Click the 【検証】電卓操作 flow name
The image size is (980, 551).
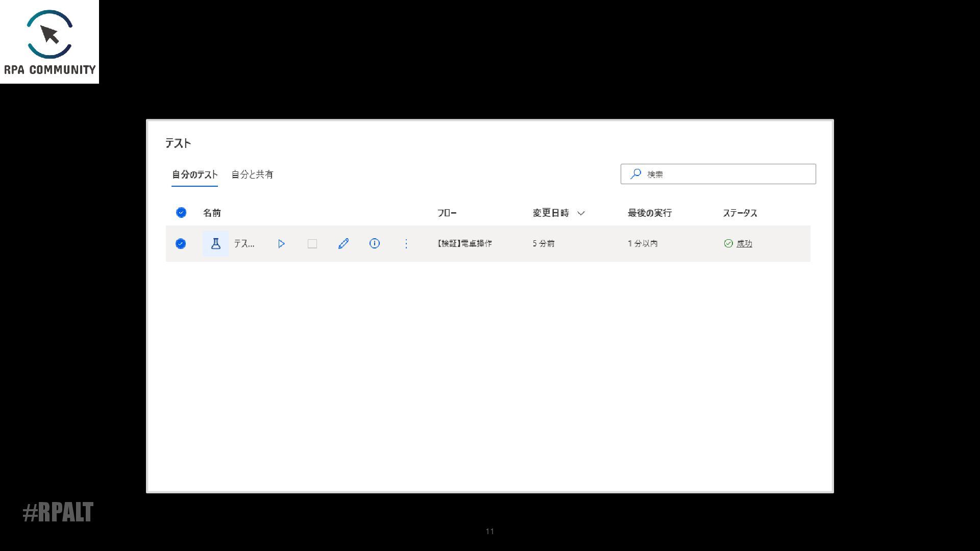(x=464, y=244)
